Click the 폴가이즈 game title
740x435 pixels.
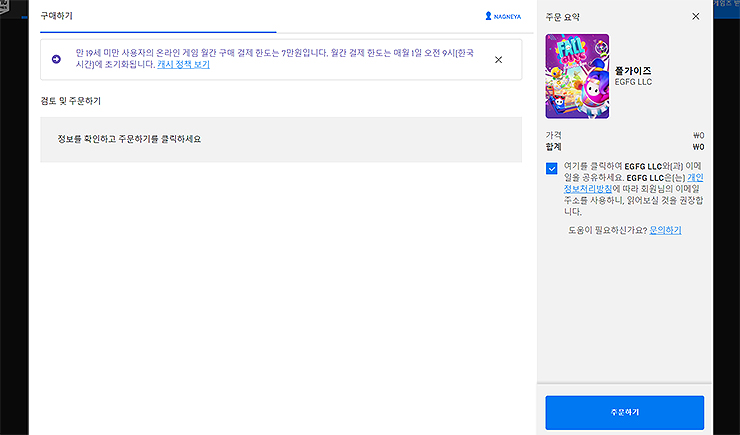click(x=633, y=71)
